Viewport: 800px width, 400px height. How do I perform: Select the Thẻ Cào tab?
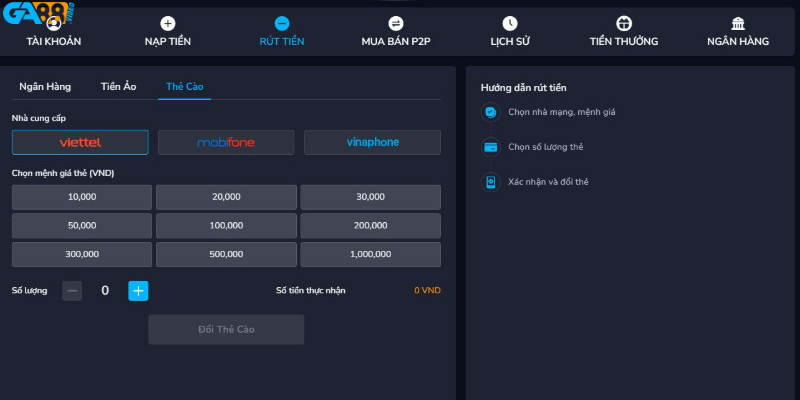[185, 87]
